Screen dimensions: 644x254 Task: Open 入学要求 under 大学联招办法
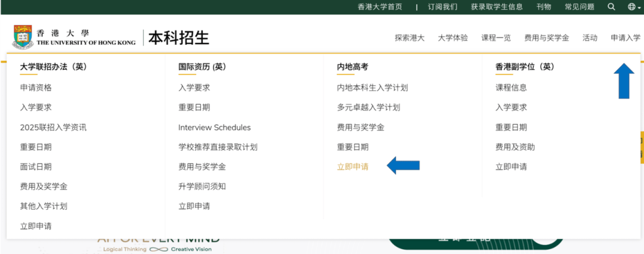click(36, 107)
